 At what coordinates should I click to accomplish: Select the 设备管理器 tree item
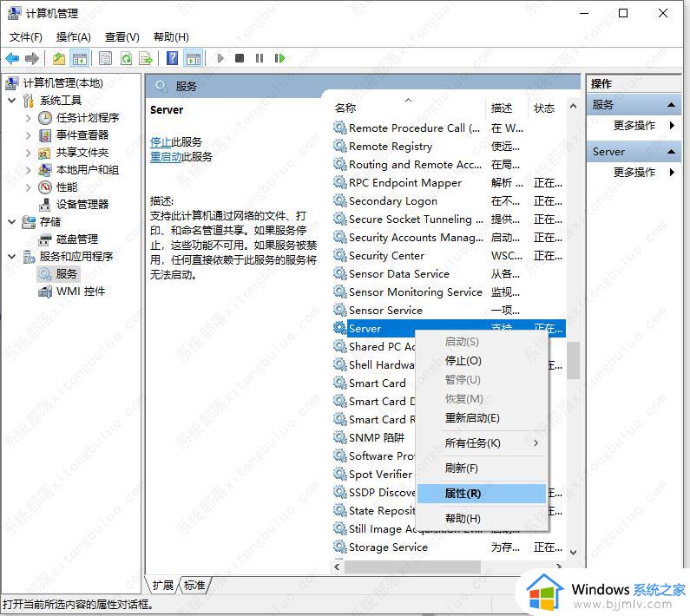click(82, 205)
